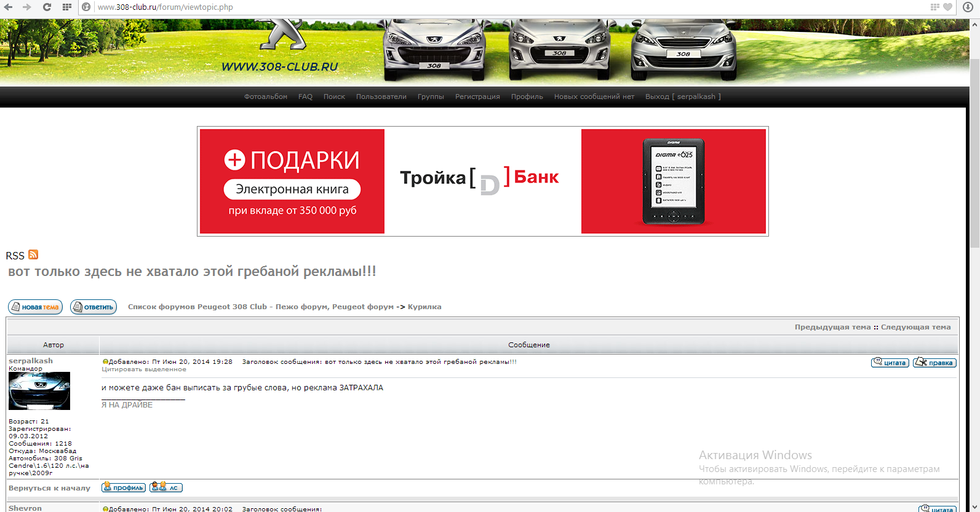
Task: Open the 'Курилка' forum breadcrumb link
Action: point(424,307)
